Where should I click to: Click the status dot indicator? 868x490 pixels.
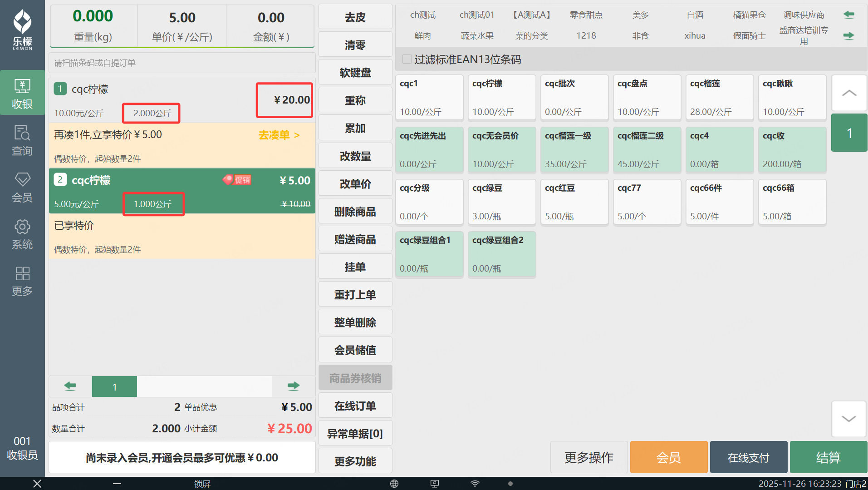pos(510,484)
